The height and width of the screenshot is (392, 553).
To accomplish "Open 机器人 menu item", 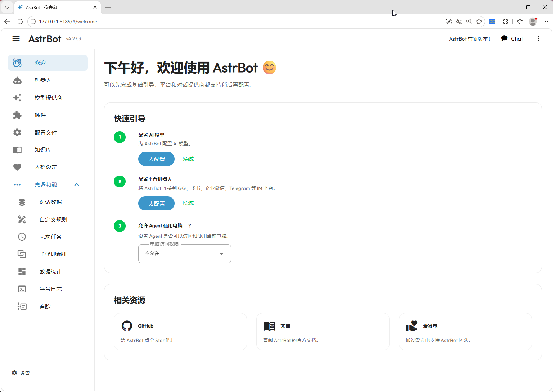I will pos(48,80).
